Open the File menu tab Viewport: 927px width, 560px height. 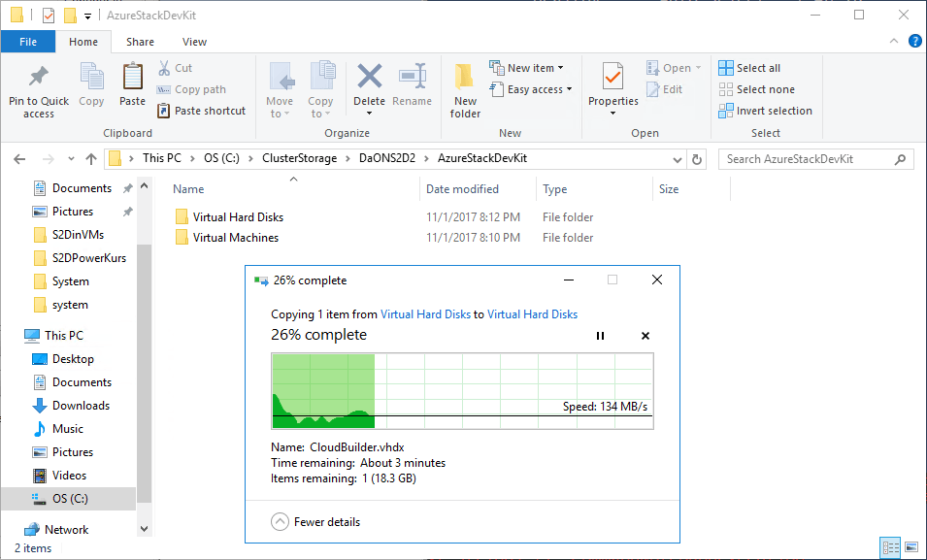pos(28,42)
